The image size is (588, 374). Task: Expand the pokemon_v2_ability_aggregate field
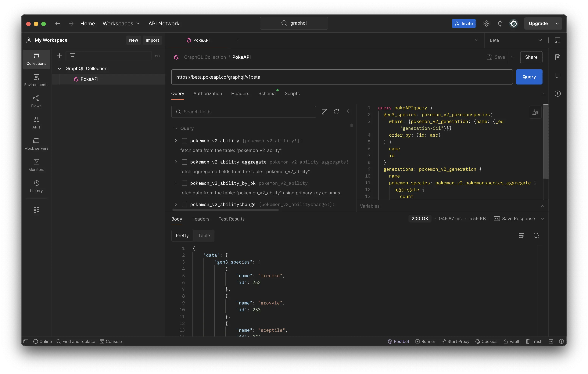176,162
